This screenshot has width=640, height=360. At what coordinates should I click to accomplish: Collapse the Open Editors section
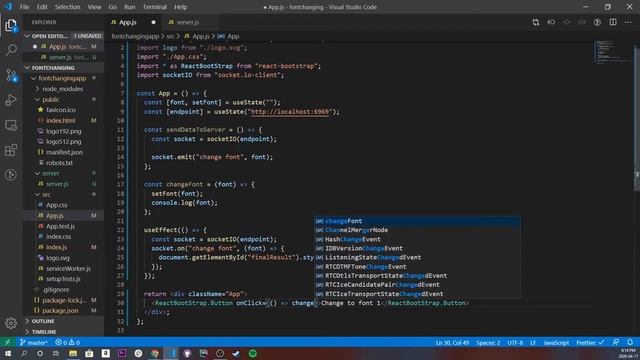[62, 36]
